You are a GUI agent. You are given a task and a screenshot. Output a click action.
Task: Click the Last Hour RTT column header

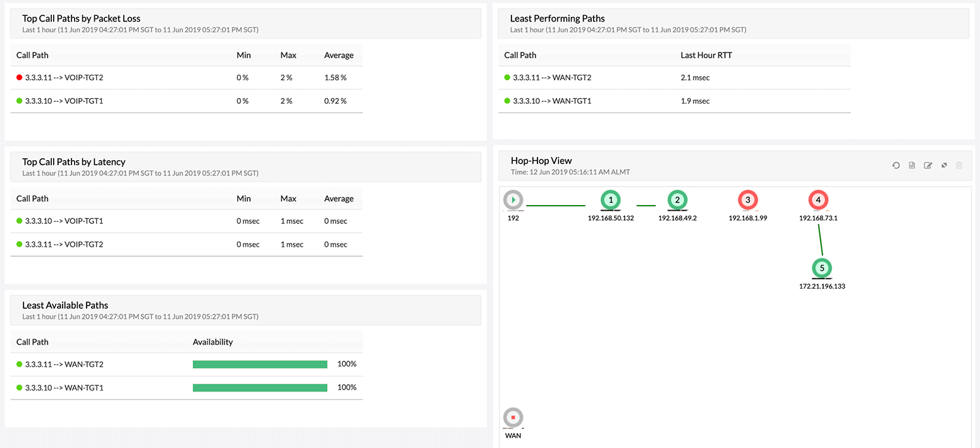coord(706,55)
